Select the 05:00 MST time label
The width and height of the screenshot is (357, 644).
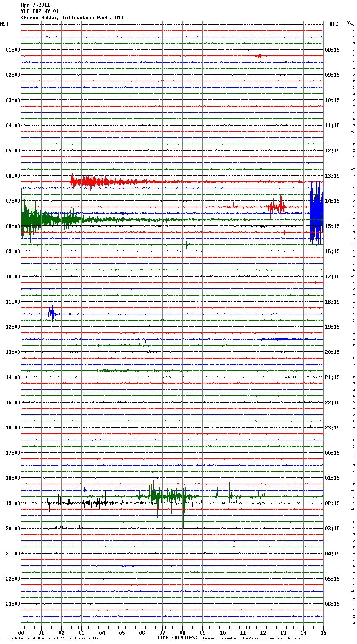point(13,151)
